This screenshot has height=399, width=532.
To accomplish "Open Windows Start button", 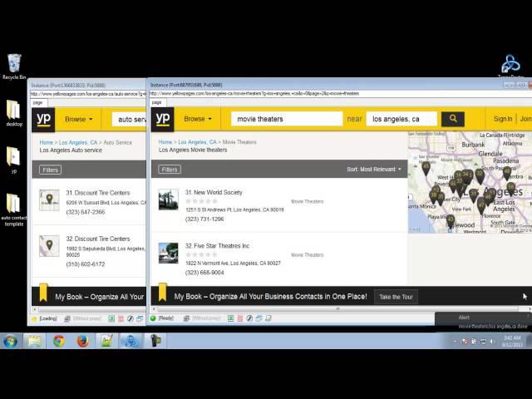I will point(10,341).
